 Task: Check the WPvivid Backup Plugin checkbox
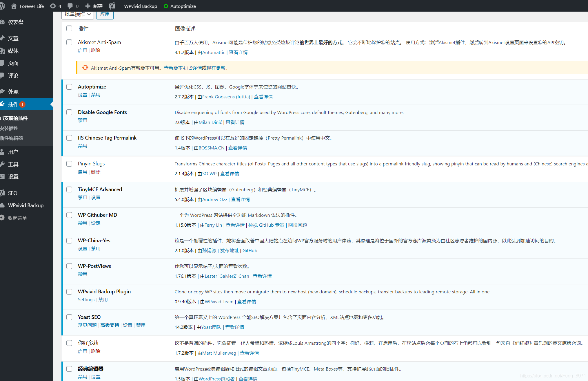(x=69, y=292)
